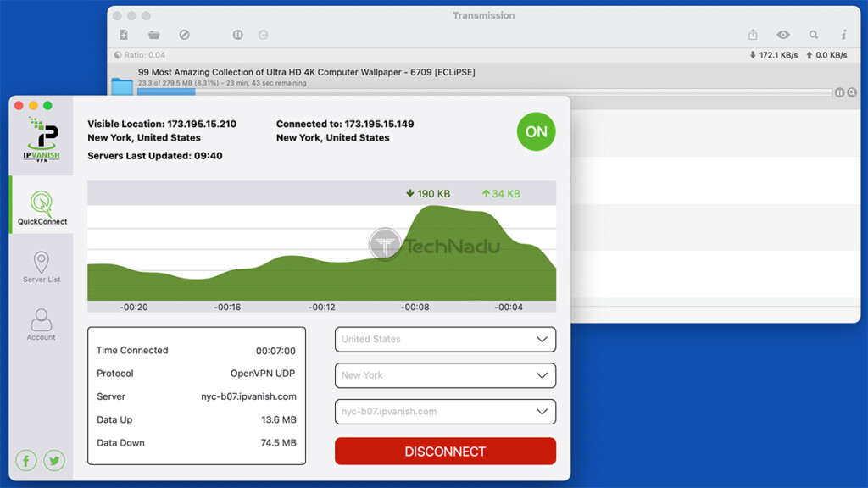
Task: Toggle Quick Look eye icon in Transmission
Action: click(x=783, y=35)
